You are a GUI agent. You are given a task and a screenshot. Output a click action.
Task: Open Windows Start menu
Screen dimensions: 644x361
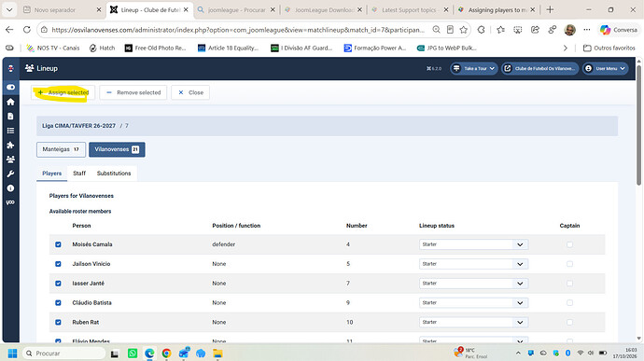tap(12, 354)
